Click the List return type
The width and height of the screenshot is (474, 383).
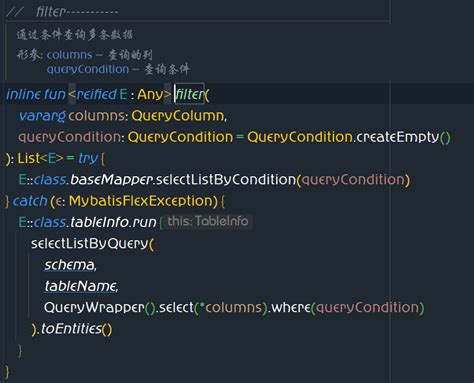click(x=28, y=158)
